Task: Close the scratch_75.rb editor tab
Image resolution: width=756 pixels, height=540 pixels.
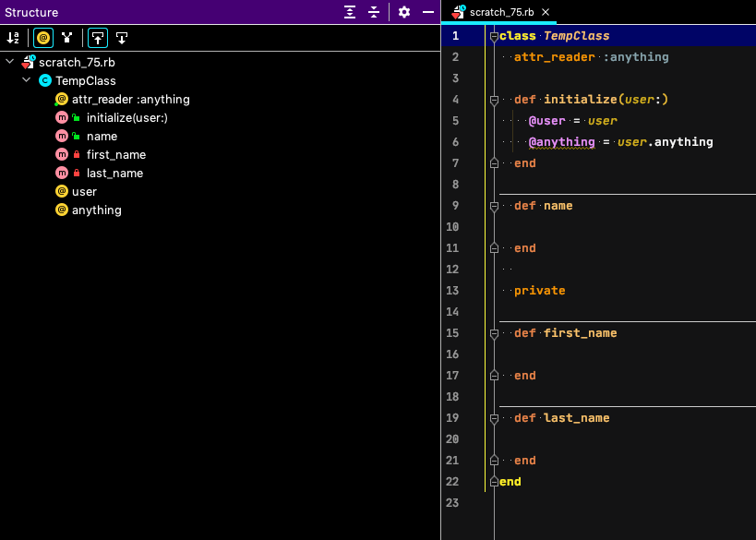Action: tap(546, 12)
